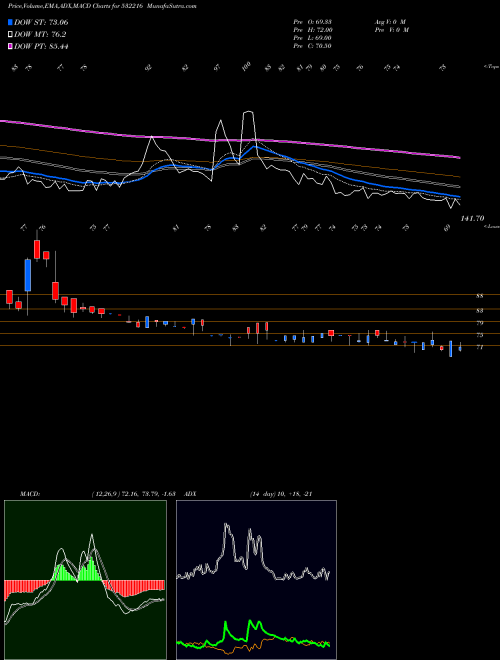Screen dimensions: 500x660
Task: Click the 'ADX' panel heading
Action: tap(191, 494)
